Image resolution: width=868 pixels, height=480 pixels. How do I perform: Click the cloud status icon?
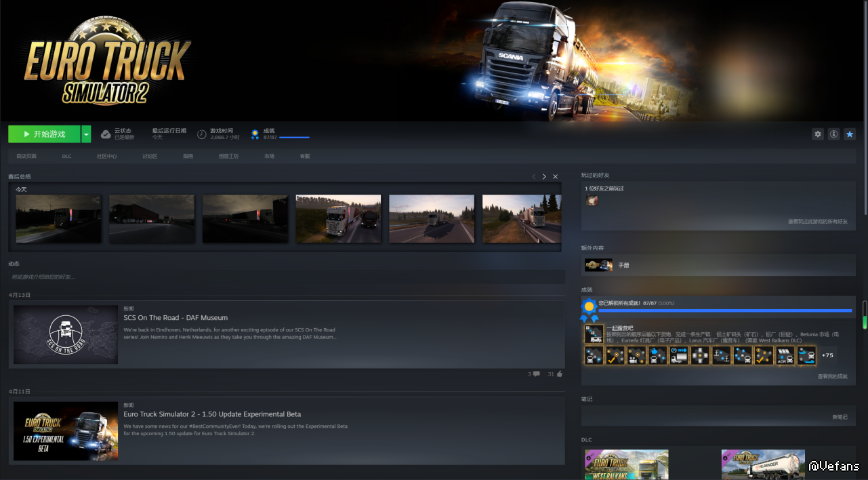tap(106, 134)
